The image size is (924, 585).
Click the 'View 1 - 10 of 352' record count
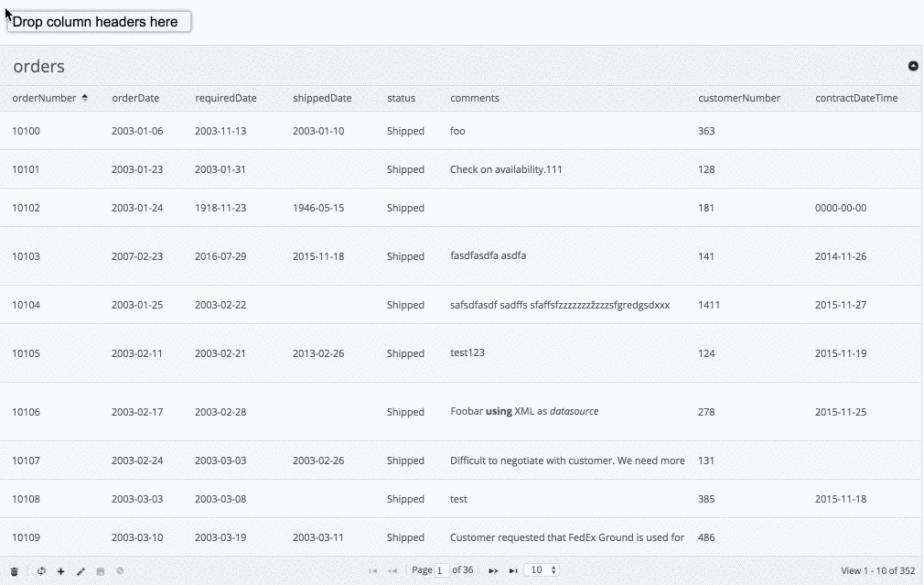tap(878, 570)
